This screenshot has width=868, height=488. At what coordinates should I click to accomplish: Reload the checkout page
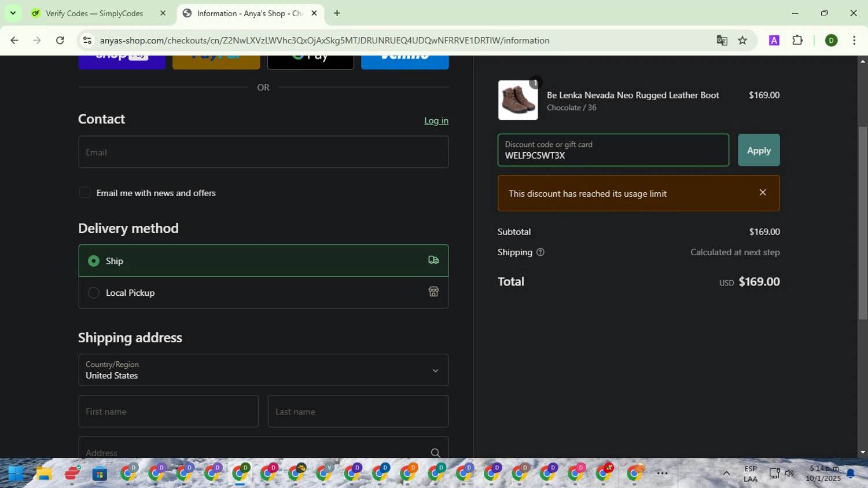(60, 41)
